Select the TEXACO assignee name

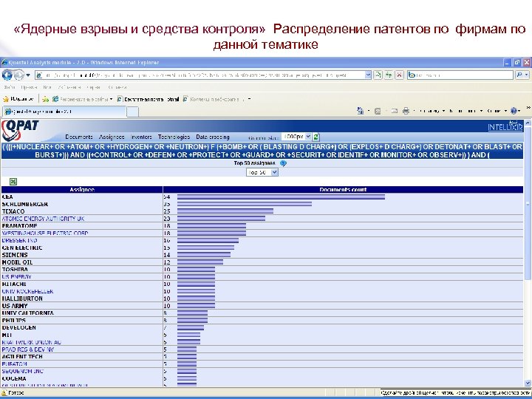pyautogui.click(x=13, y=211)
